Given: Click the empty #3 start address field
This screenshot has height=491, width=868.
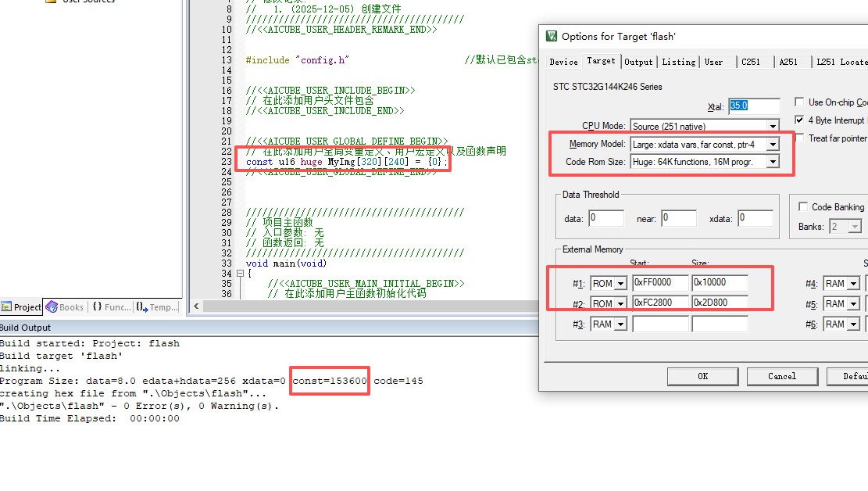Looking at the screenshot, I should click(x=660, y=324).
